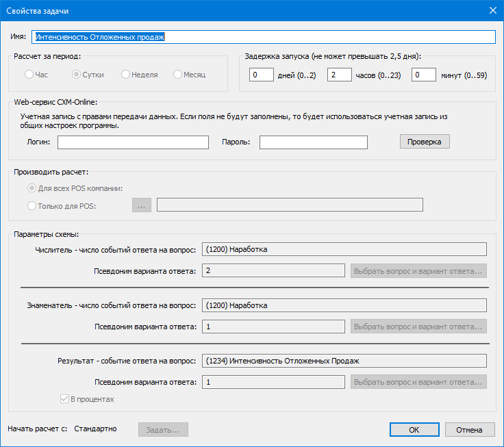
Task: Choose the Неделя period option
Action: pos(126,75)
